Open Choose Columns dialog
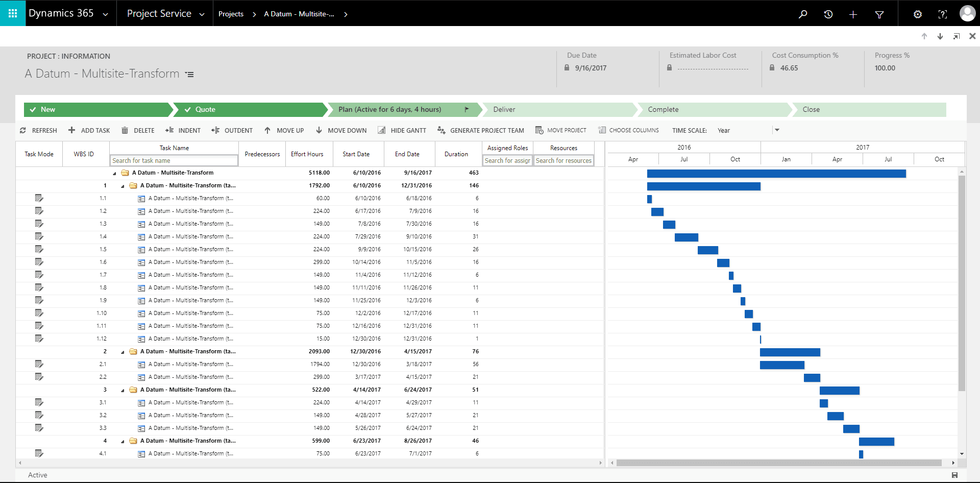This screenshot has width=980, height=483. (628, 130)
